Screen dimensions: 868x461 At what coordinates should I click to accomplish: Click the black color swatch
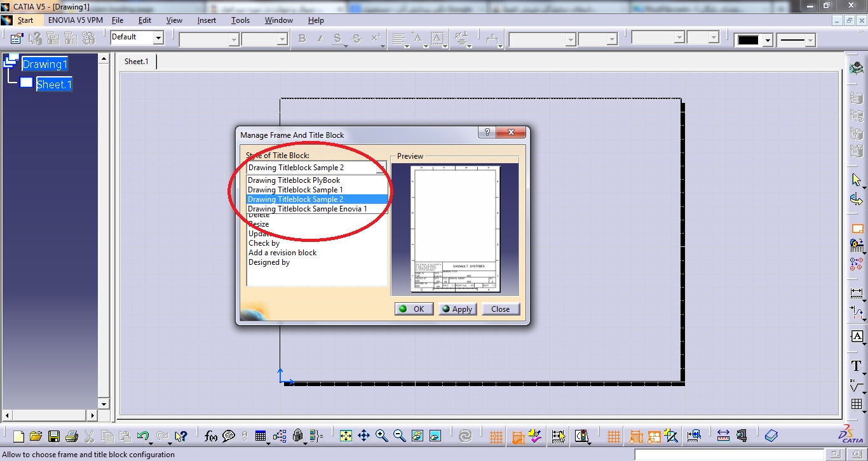click(x=749, y=40)
